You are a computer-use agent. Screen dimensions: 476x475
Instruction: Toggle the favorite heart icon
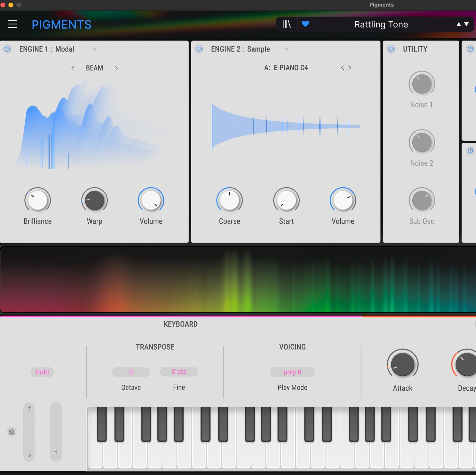pyautogui.click(x=306, y=24)
